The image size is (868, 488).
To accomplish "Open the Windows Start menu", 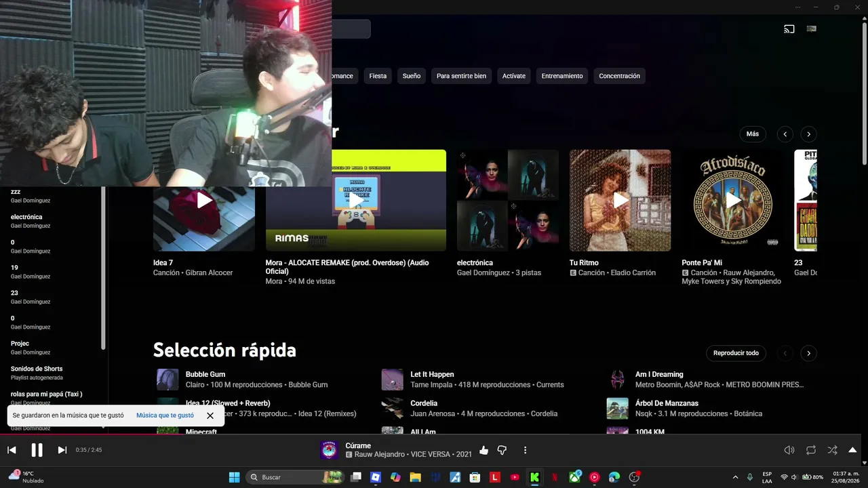I will tap(234, 477).
